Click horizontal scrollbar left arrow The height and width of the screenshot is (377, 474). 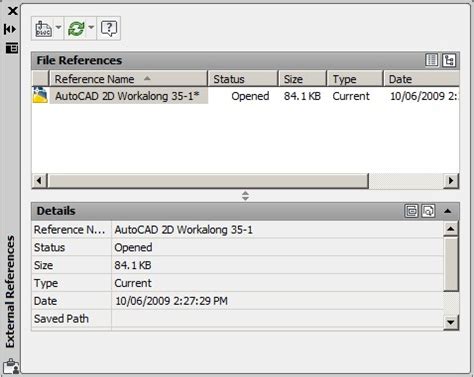click(39, 181)
